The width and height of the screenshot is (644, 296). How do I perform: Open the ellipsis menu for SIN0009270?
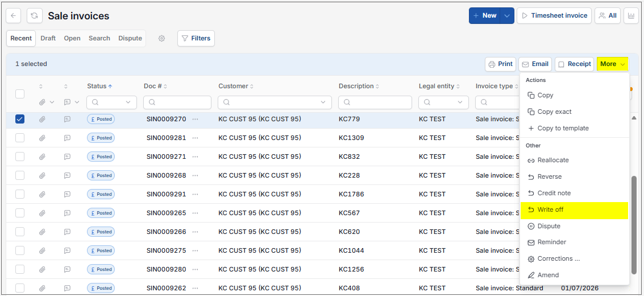coord(195,119)
